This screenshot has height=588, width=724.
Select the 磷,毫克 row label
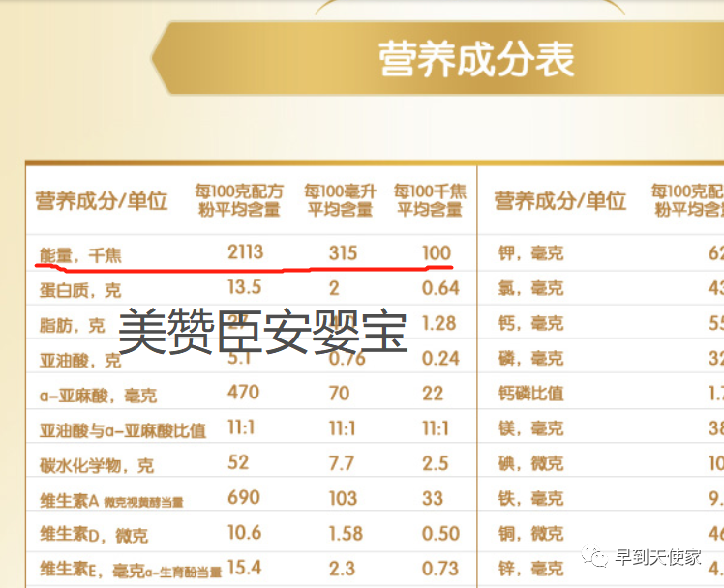coord(531,359)
